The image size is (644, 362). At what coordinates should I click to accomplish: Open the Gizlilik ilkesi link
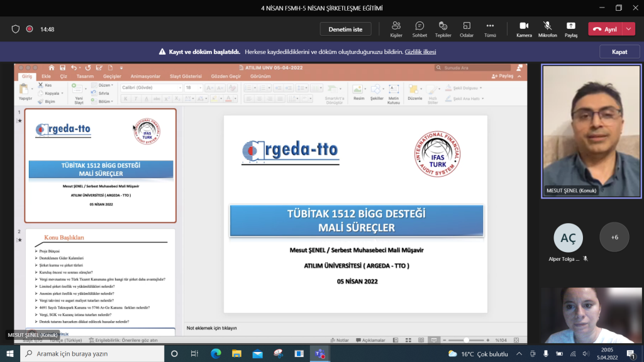[x=420, y=52]
